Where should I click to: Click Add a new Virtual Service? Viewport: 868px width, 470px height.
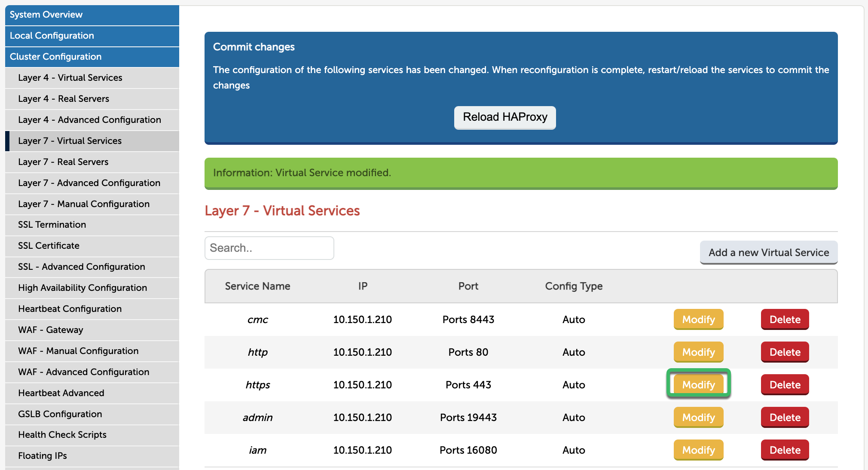pos(769,253)
